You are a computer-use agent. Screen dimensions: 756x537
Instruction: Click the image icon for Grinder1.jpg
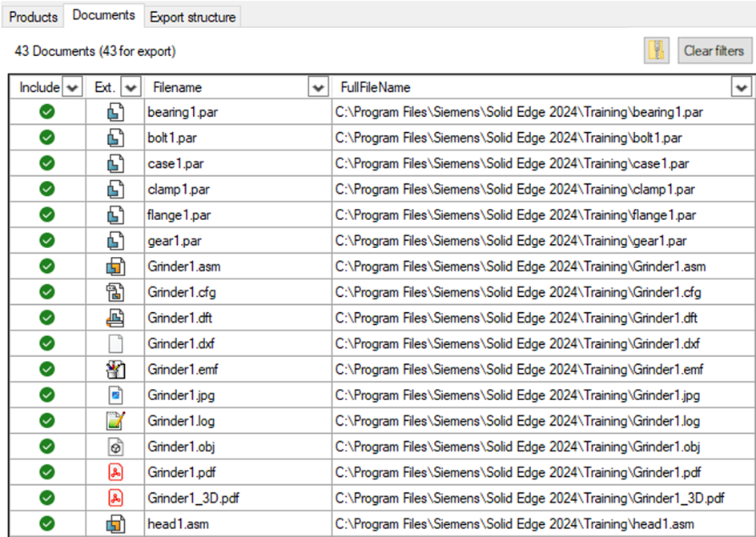click(115, 395)
